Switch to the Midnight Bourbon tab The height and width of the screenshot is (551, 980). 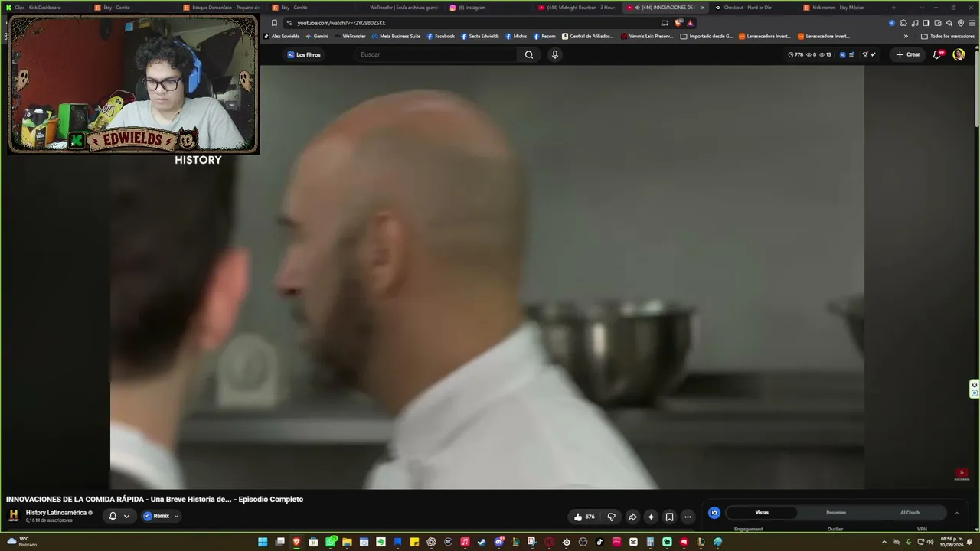[577, 8]
